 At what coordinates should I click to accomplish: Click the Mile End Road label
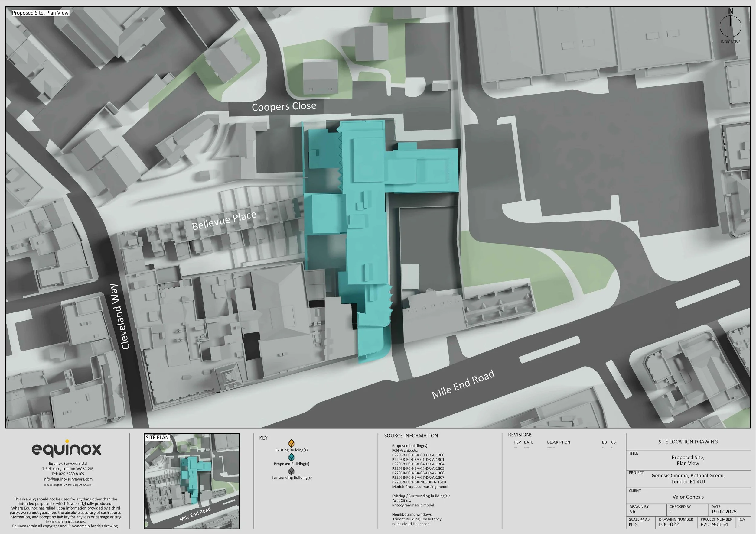click(463, 384)
